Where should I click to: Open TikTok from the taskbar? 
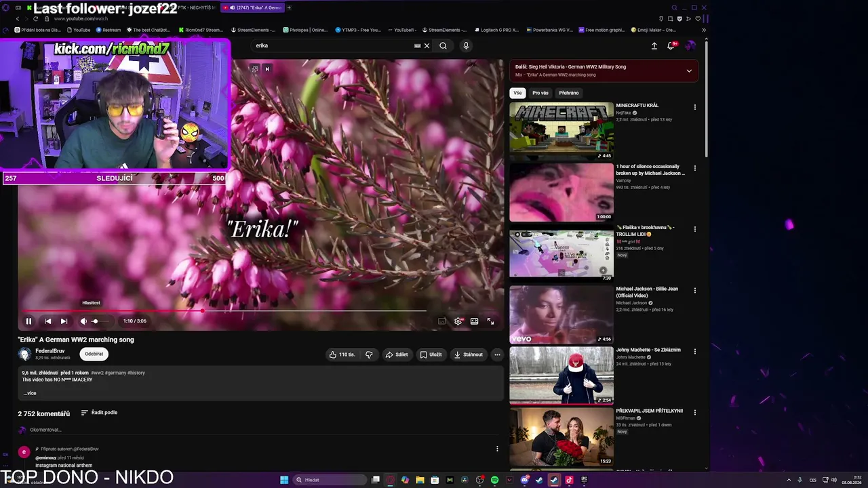tap(569, 480)
